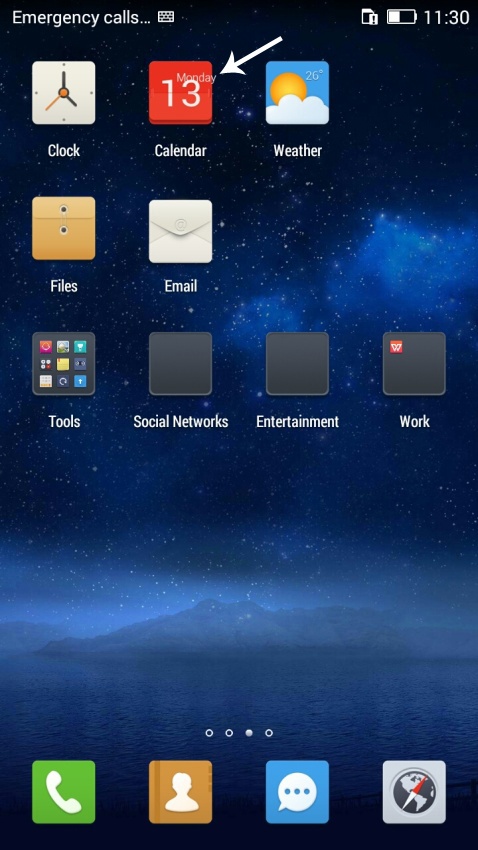Screen dimensions: 478x850
Task: Launch the compass Browser app
Action: tap(414, 792)
